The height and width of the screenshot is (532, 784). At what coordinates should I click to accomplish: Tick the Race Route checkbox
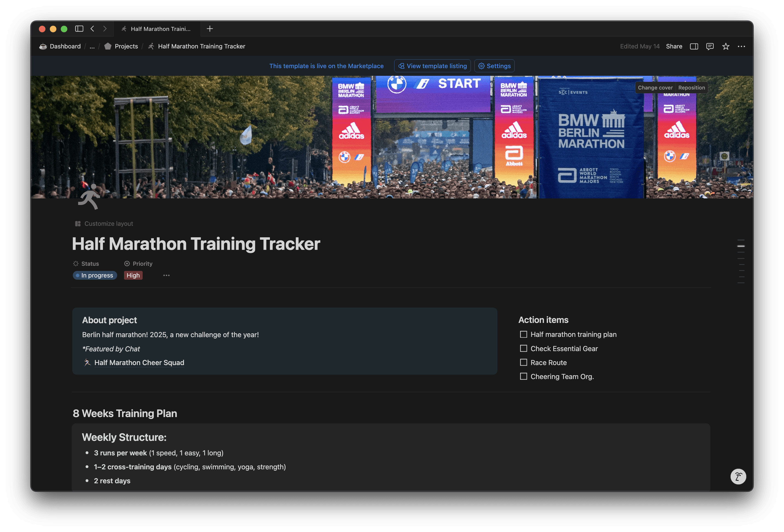point(523,362)
